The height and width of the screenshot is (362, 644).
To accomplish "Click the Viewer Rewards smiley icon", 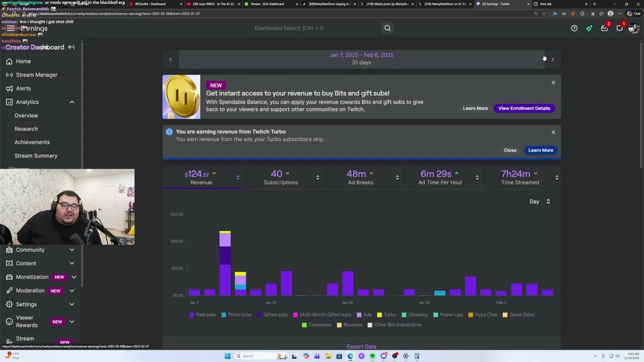I will (x=9, y=322).
